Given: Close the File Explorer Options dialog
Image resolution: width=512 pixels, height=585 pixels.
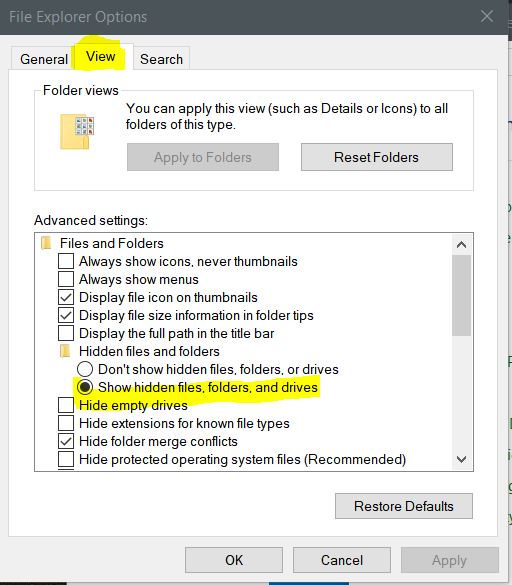Looking at the screenshot, I should tap(487, 16).
